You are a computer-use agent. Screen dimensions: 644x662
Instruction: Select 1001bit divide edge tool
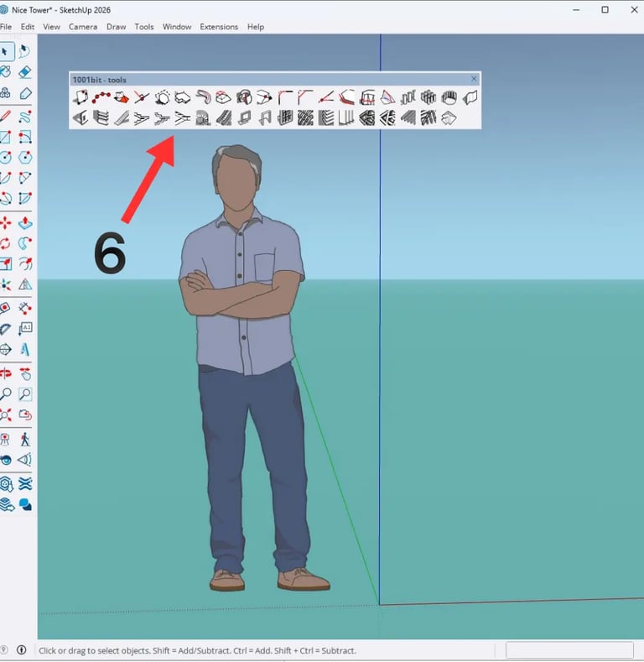tap(101, 97)
